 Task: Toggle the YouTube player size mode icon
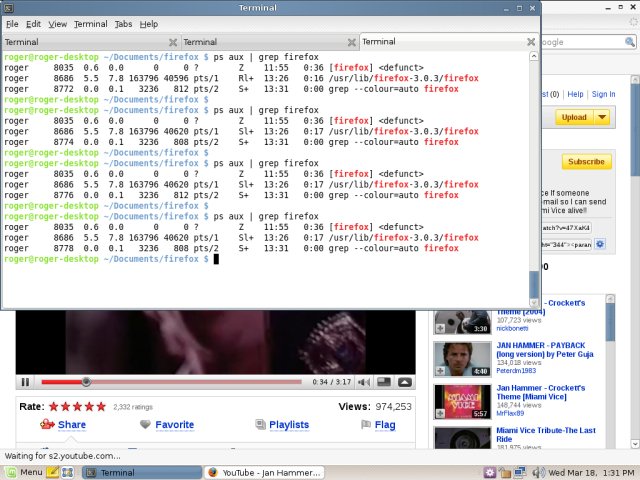(x=384, y=382)
